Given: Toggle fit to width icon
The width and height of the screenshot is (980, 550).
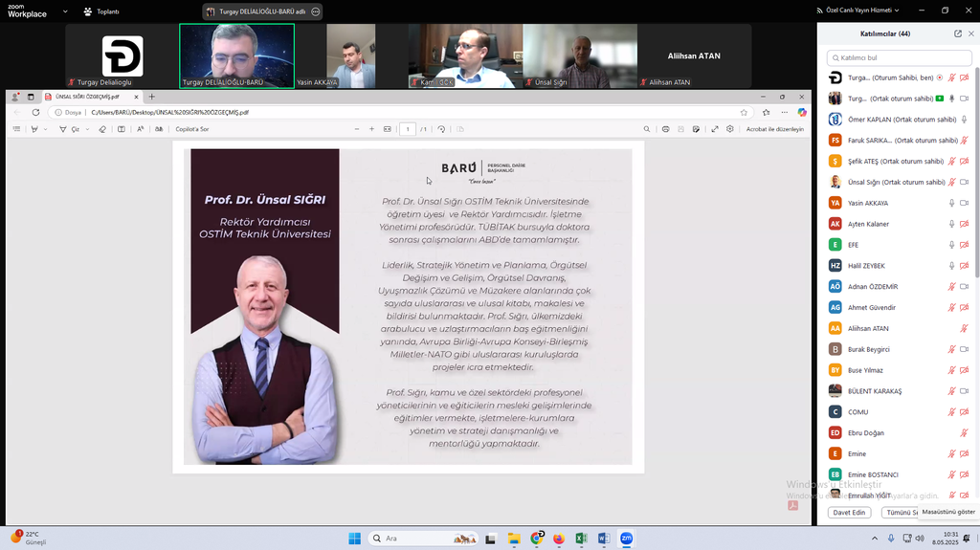Looking at the screenshot, I should click(388, 129).
